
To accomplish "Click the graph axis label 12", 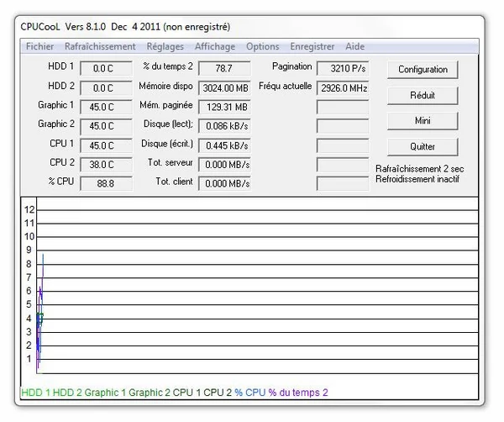I will point(29,209).
